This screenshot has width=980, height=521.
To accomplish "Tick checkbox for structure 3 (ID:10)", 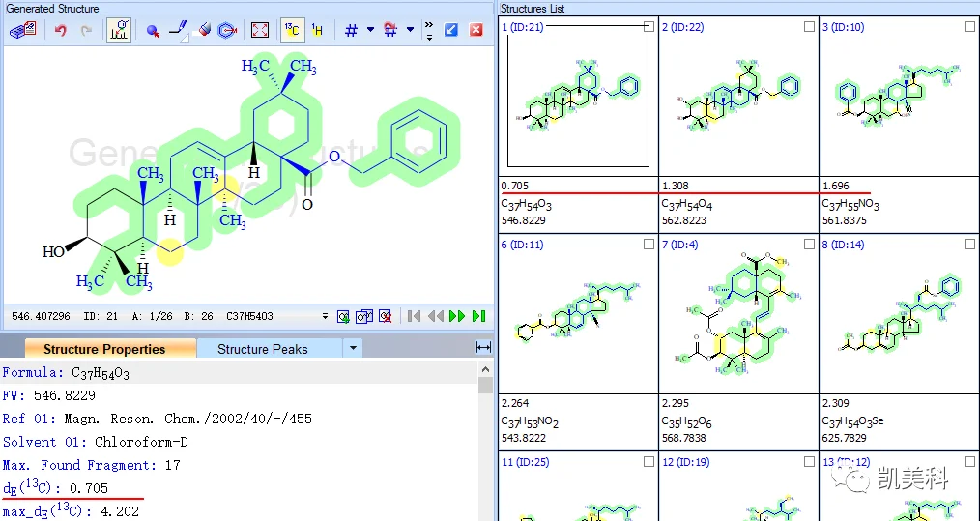I will [x=969, y=26].
